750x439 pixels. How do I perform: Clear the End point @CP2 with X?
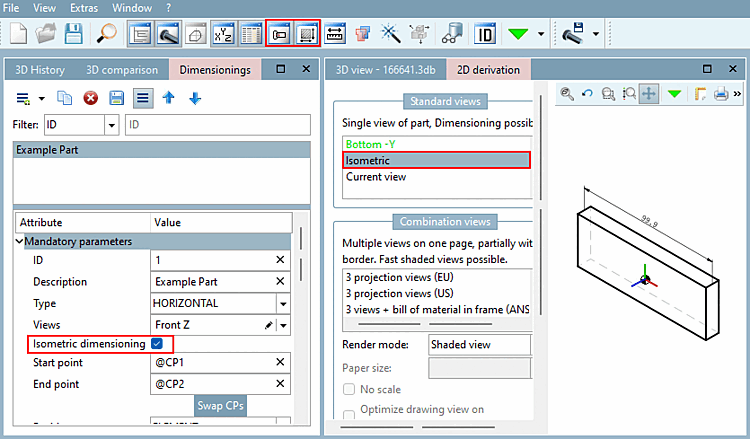[x=280, y=384]
